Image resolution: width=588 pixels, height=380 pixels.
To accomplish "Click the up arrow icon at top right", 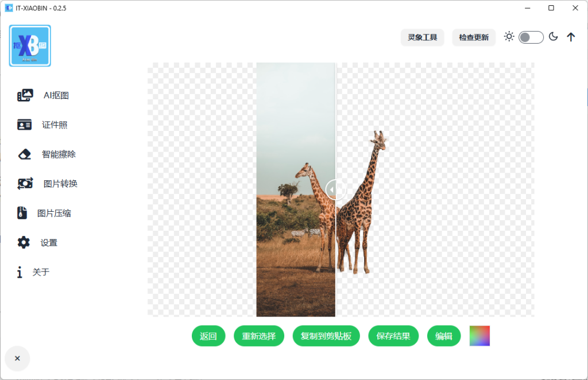I will pos(571,37).
